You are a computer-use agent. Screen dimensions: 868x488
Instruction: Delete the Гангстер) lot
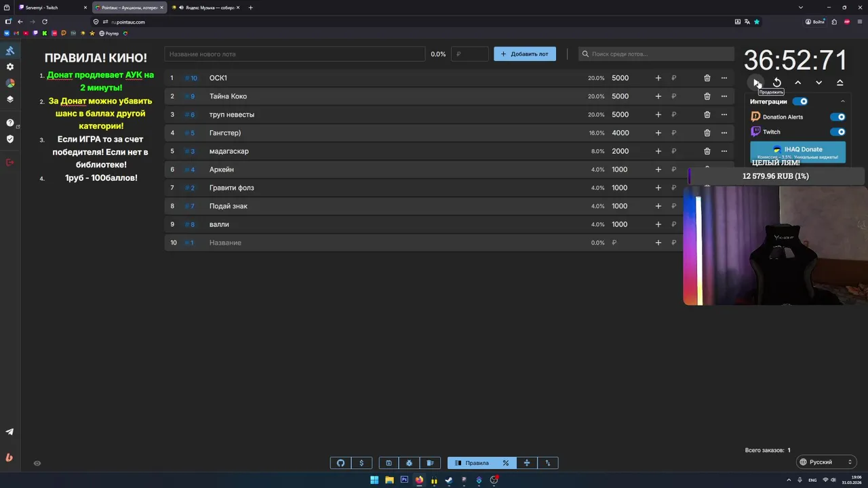(x=707, y=133)
